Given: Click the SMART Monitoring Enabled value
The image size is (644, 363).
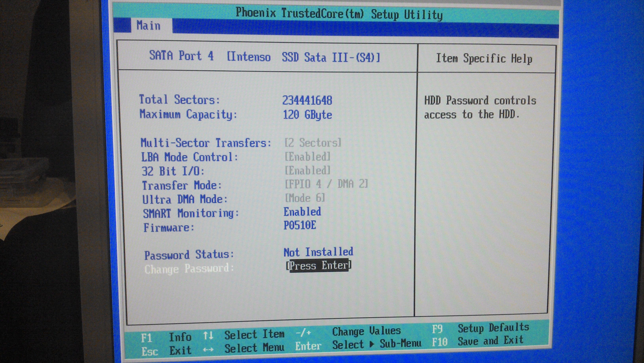Looking at the screenshot, I should coord(302,212).
